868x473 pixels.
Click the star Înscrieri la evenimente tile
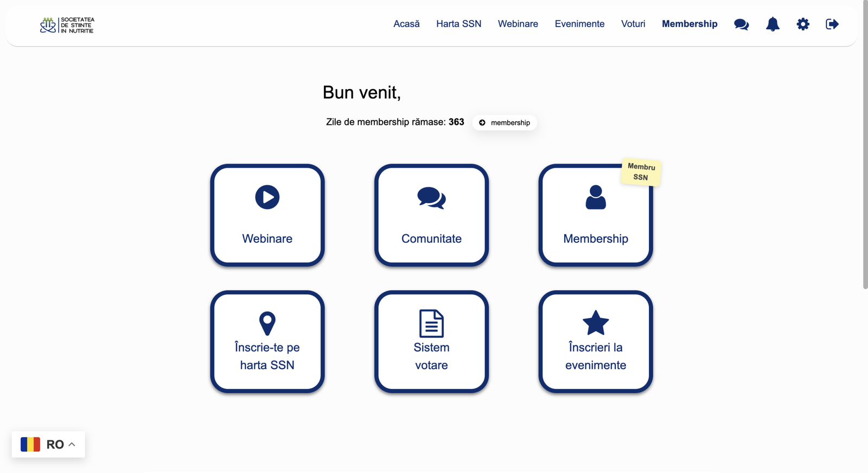pyautogui.click(x=595, y=342)
